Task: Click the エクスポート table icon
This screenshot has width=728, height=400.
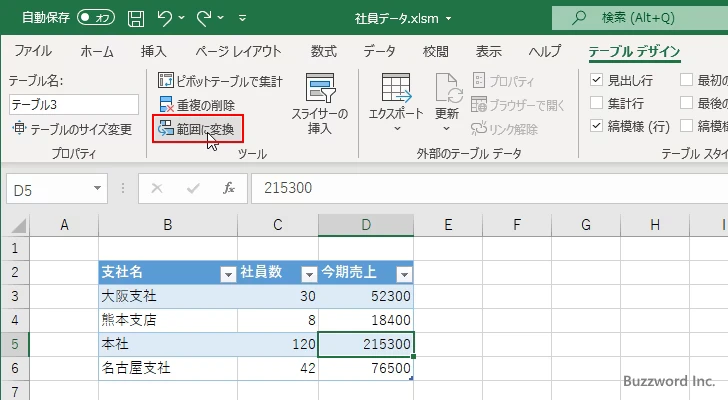Action: point(396,88)
